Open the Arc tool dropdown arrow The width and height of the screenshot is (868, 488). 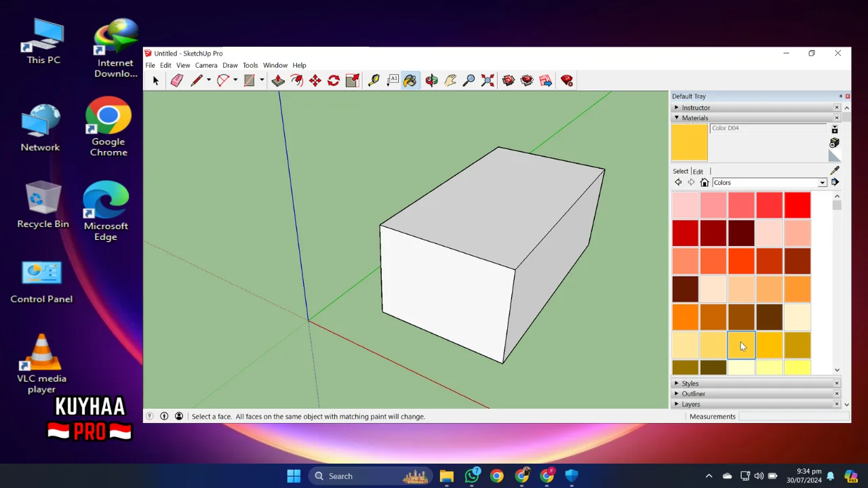[x=235, y=81]
